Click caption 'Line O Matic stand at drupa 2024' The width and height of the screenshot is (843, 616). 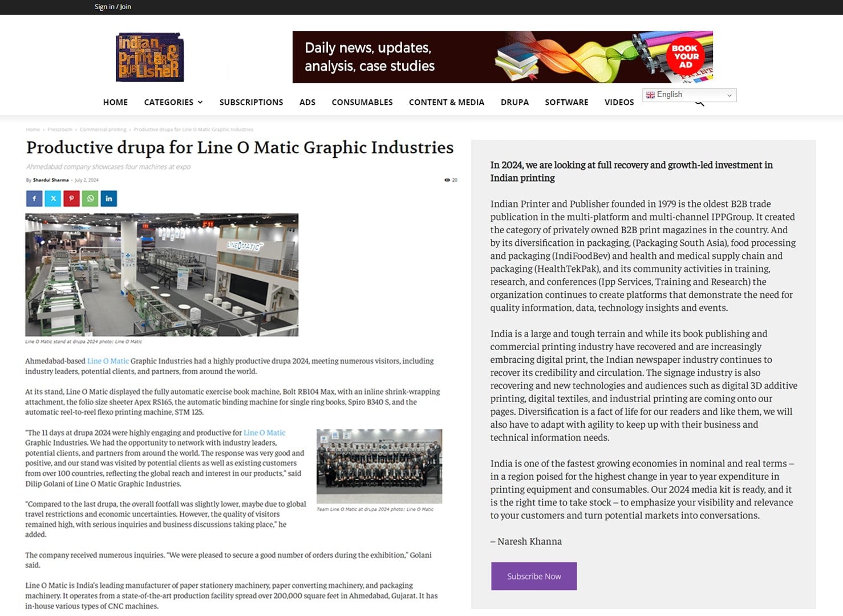[x=83, y=342]
